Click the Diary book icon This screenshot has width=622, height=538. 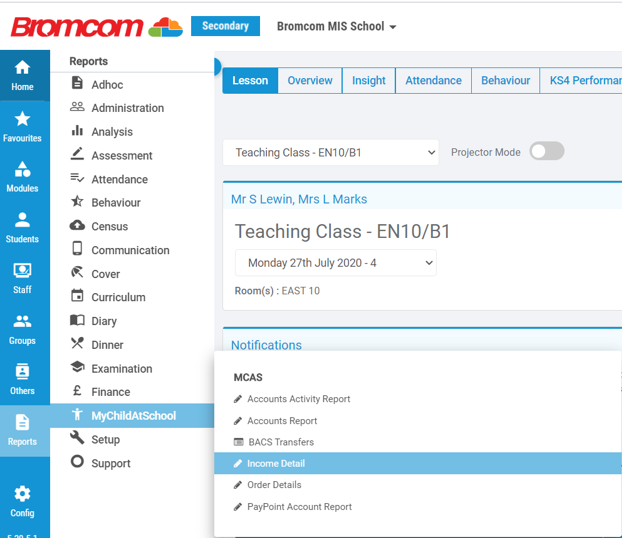tap(77, 320)
